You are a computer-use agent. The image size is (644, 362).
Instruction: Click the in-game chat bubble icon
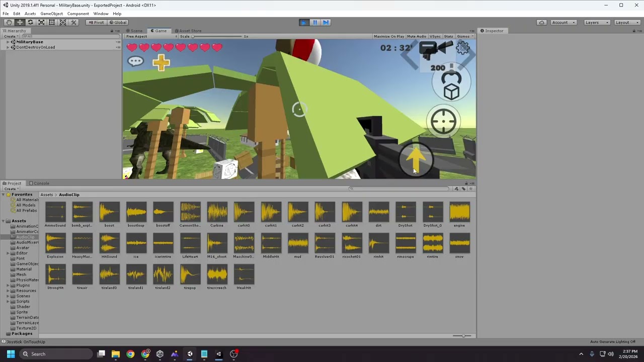pos(135,61)
